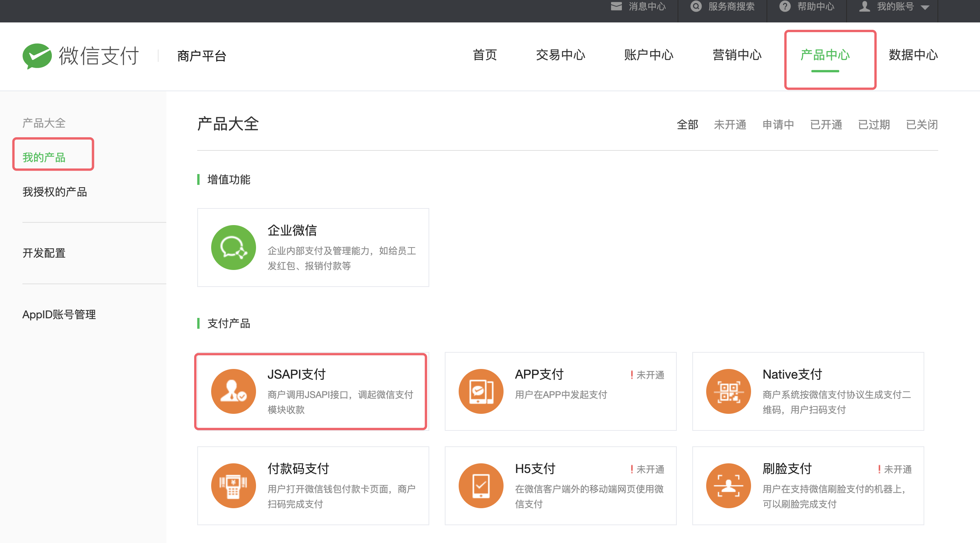Click the 刷脸支付 face scan icon
Image resolution: width=980 pixels, height=543 pixels.
(728, 486)
